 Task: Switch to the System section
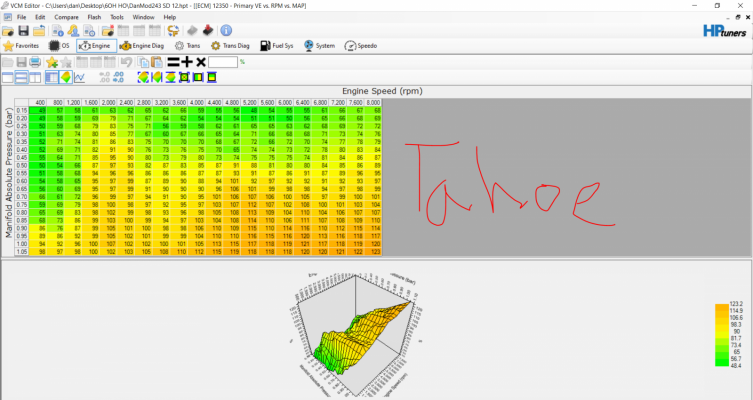coord(319,46)
